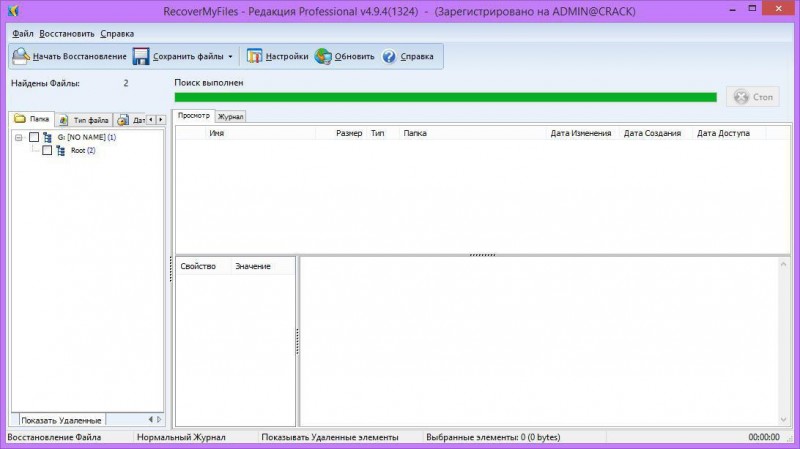The height and width of the screenshot is (449, 800).
Task: Click the RecoverMyFiles title bar app icon
Action: pyautogui.click(x=13, y=10)
